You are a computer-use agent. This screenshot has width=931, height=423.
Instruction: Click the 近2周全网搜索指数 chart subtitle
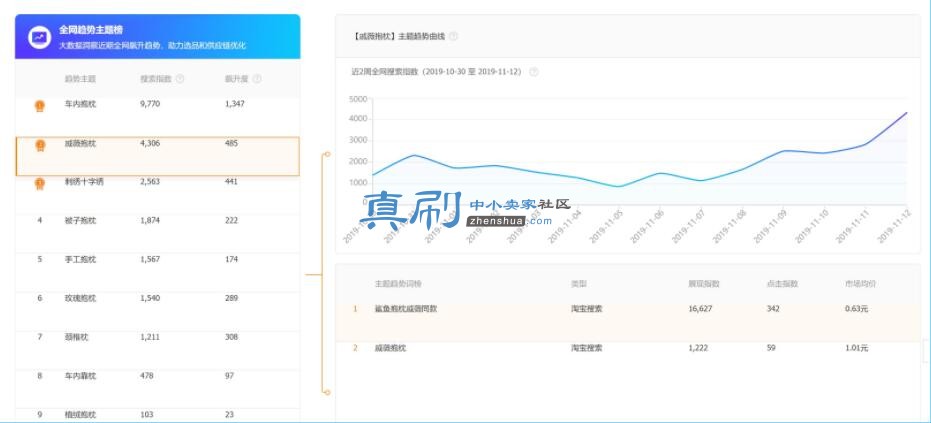pyautogui.click(x=436, y=72)
